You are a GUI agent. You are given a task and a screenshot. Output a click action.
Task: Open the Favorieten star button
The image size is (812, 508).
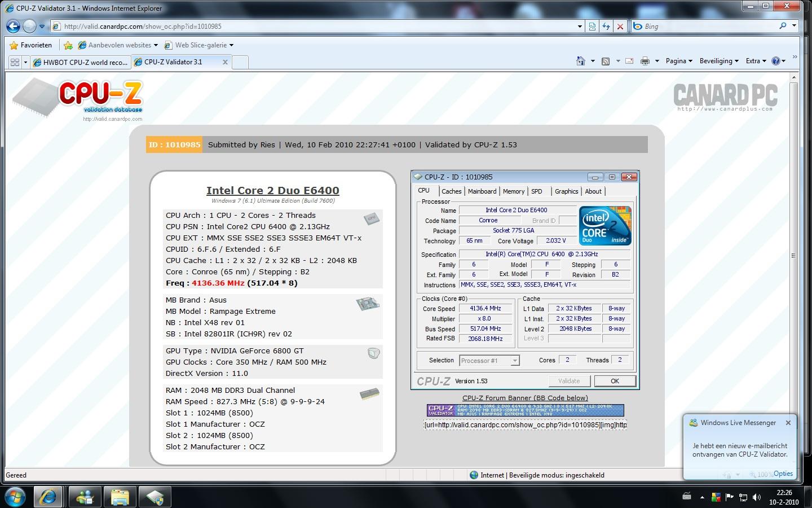tap(31, 45)
